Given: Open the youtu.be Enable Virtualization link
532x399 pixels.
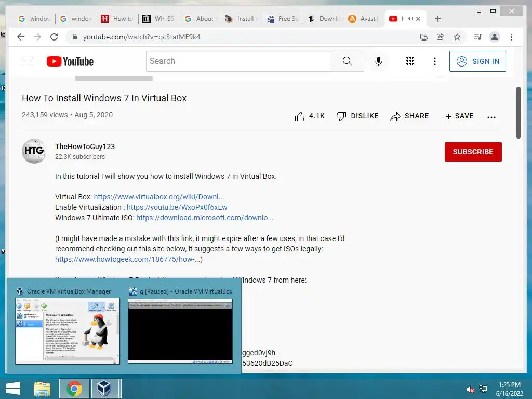Looking at the screenshot, I should point(177,207).
